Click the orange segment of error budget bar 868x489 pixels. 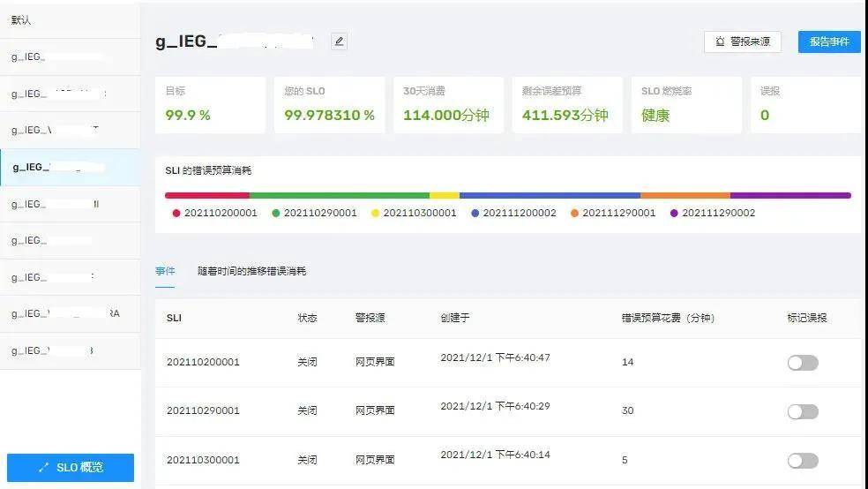pos(685,195)
